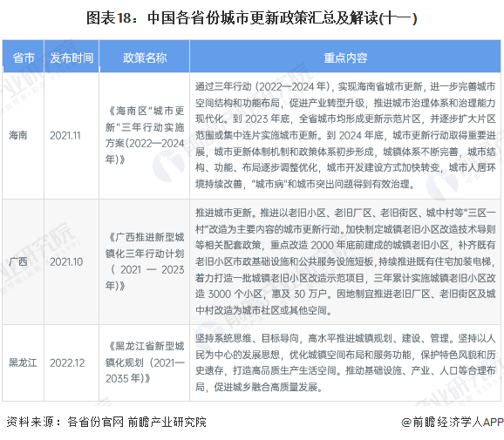504x440 pixels.
Task: Click the policy name 《海南区"城市更新"三年行动实施方案
Action: coord(145,135)
